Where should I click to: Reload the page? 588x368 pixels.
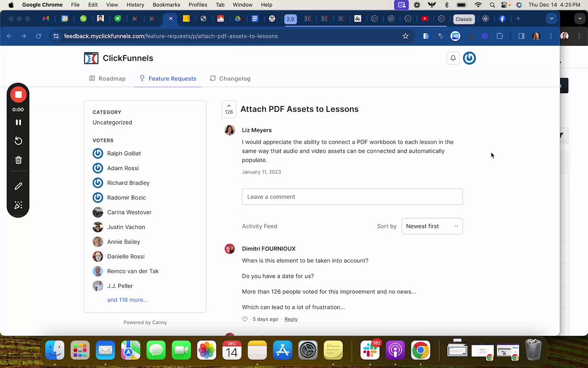click(39, 36)
